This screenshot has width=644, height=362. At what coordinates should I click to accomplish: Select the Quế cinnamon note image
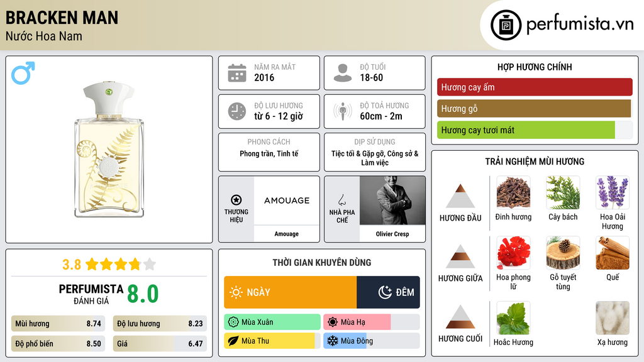613,253
